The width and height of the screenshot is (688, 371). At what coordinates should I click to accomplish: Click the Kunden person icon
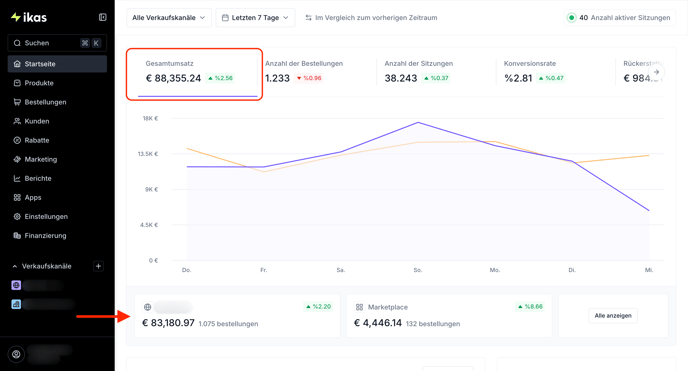point(17,121)
